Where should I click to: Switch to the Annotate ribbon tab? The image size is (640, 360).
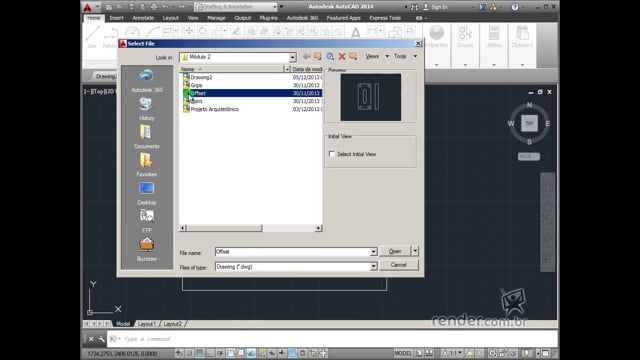tap(143, 18)
